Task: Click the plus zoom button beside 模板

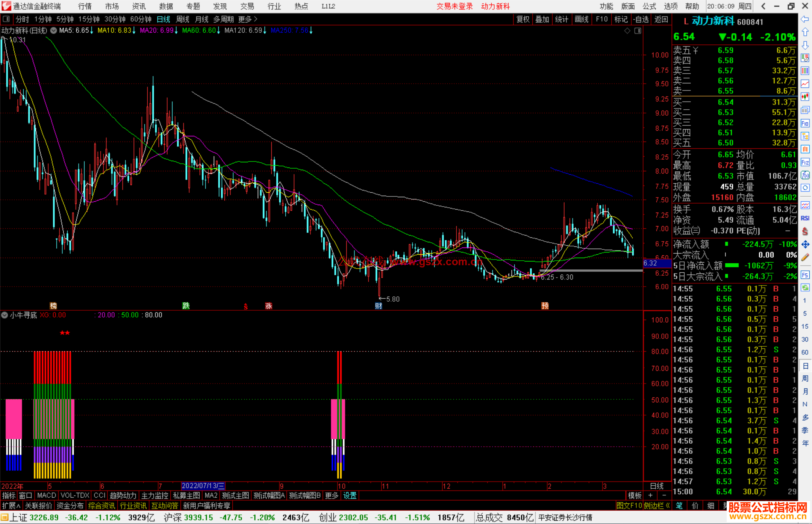Action: pyautogui.click(x=650, y=495)
